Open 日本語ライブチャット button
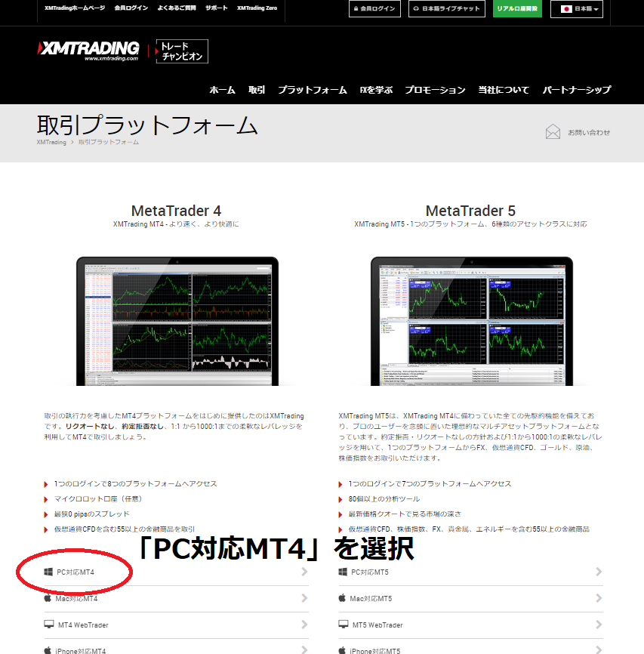Screen dimensions: 644x654 [x=447, y=9]
